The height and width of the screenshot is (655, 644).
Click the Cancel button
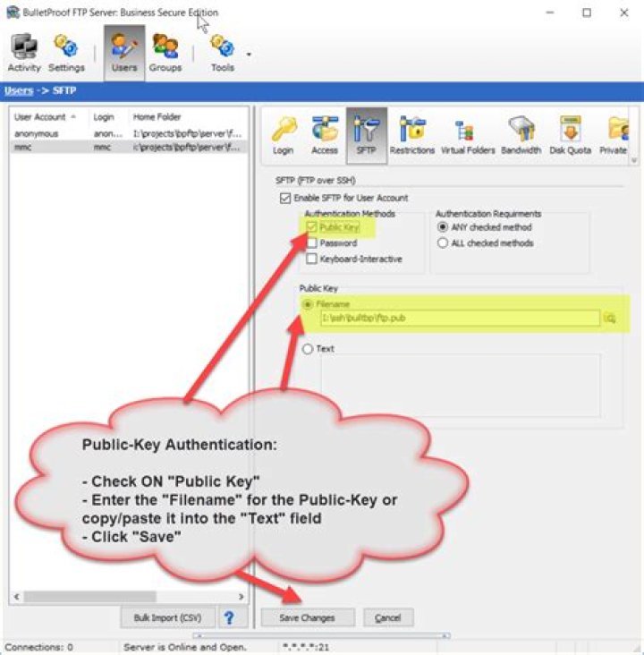tap(388, 617)
